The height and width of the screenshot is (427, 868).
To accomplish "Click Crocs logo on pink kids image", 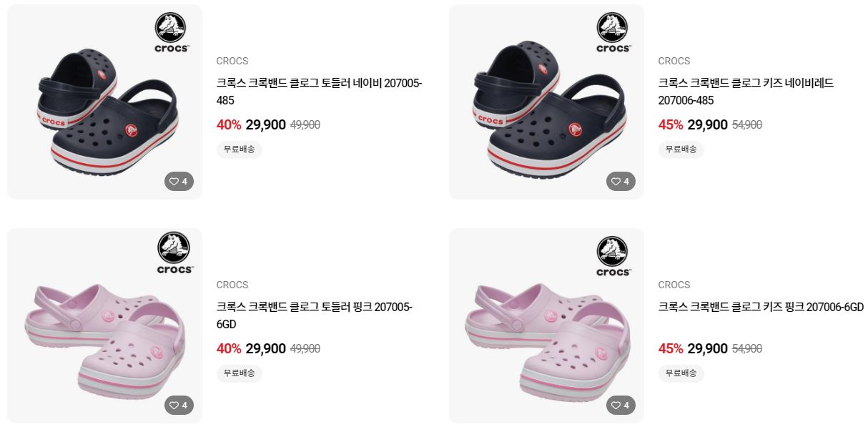I will [613, 256].
